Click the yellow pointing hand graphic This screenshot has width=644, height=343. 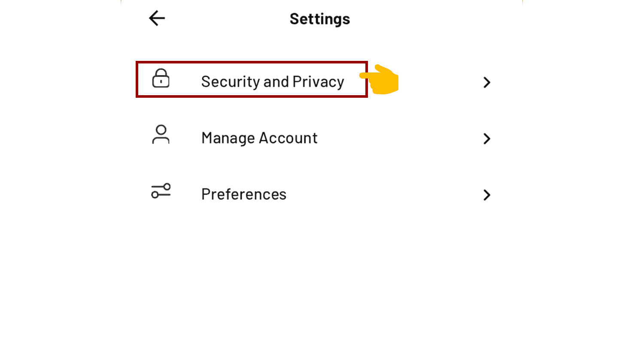pos(380,79)
